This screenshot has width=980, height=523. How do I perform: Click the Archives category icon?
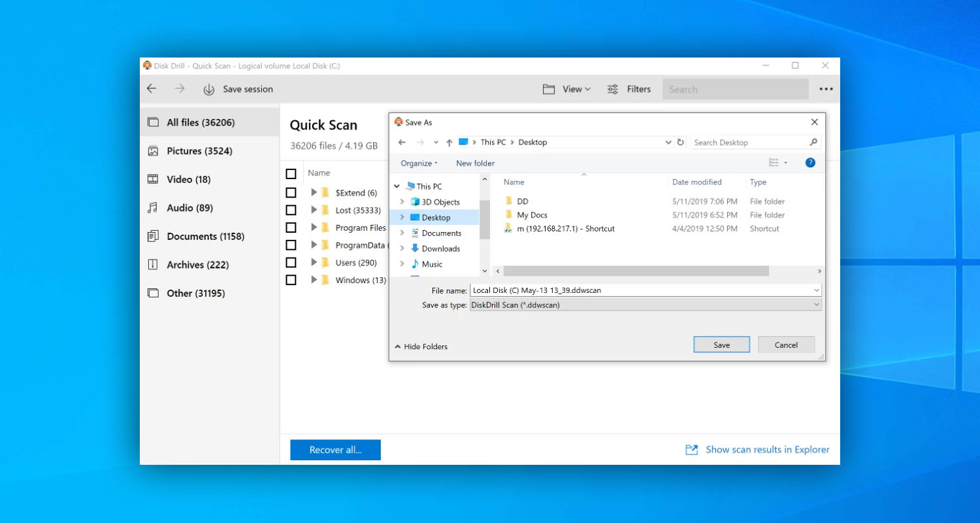(x=153, y=265)
